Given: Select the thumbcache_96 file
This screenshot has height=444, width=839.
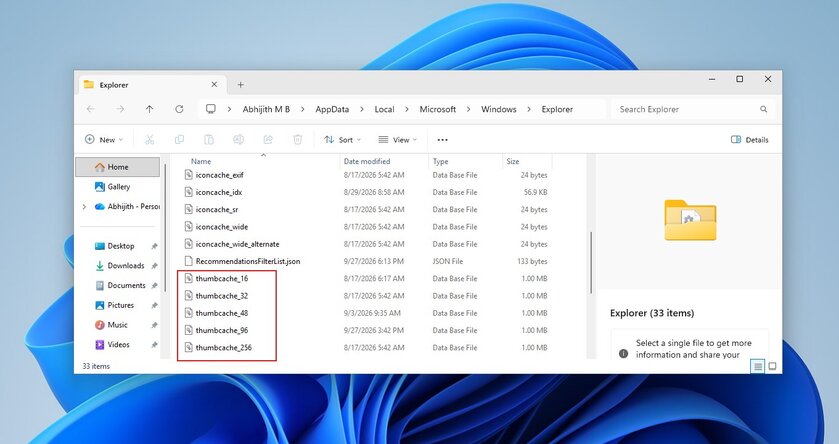Looking at the screenshot, I should click(222, 330).
